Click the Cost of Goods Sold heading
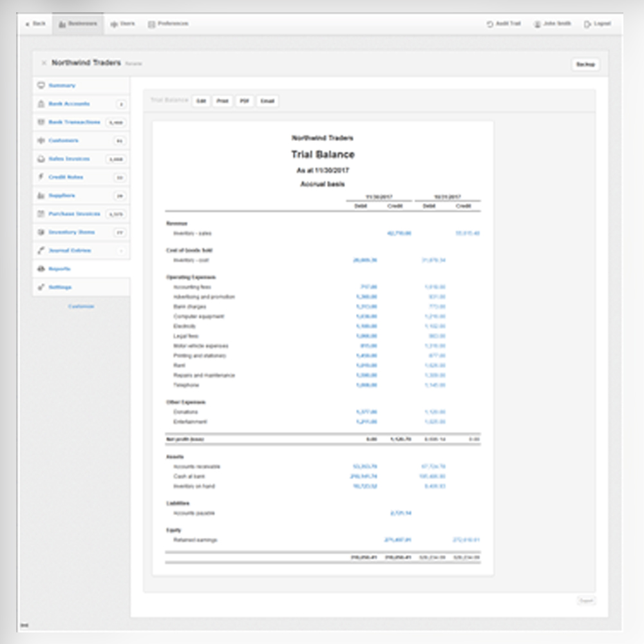Image resolution: width=644 pixels, height=644 pixels. (x=189, y=250)
